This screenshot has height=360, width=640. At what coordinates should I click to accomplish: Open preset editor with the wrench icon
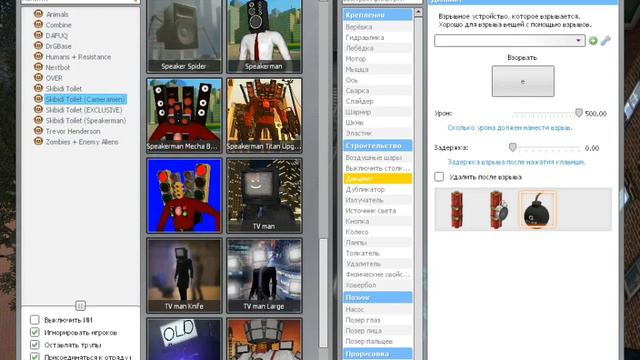tap(606, 40)
